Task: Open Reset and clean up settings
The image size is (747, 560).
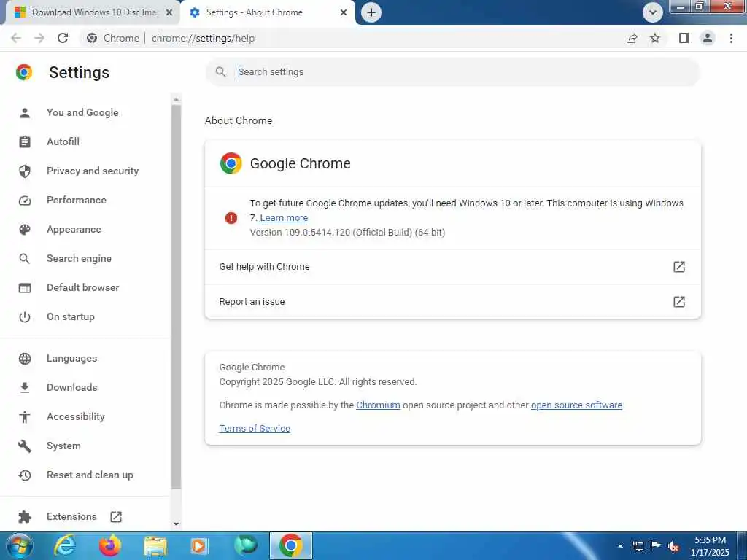Action: [90, 475]
